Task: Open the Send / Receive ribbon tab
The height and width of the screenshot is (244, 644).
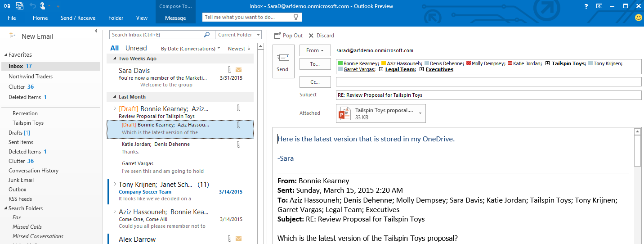Action: pyautogui.click(x=78, y=18)
